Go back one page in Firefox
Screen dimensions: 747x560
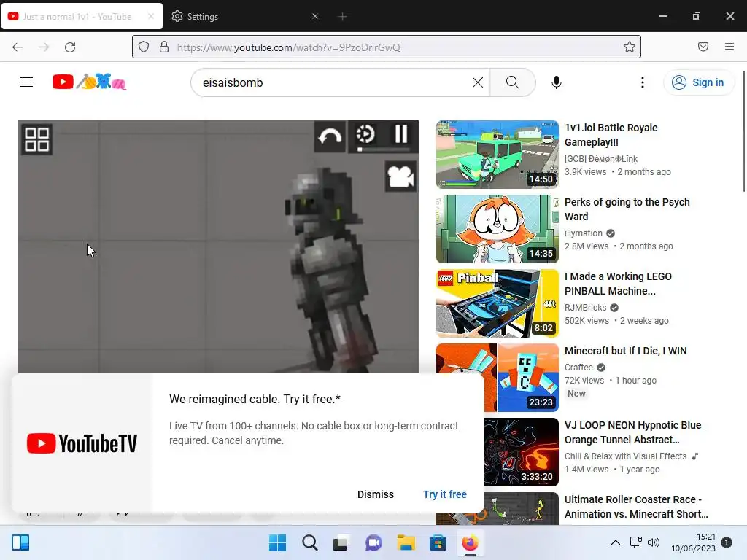click(x=18, y=47)
